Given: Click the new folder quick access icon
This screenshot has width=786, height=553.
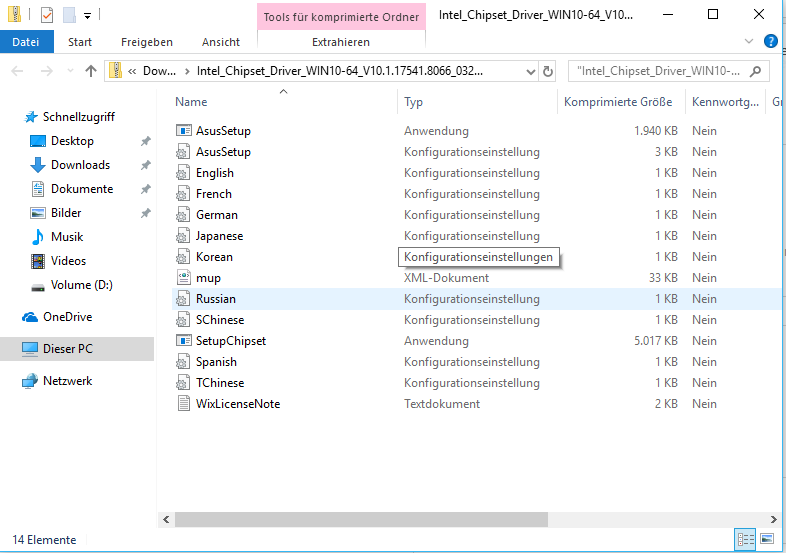Looking at the screenshot, I should 69,15.
